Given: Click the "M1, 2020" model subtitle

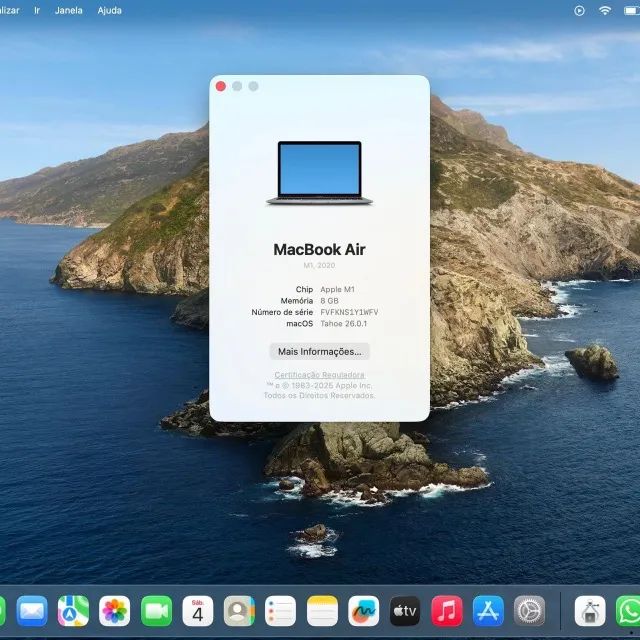Looking at the screenshot, I should click(x=319, y=265).
